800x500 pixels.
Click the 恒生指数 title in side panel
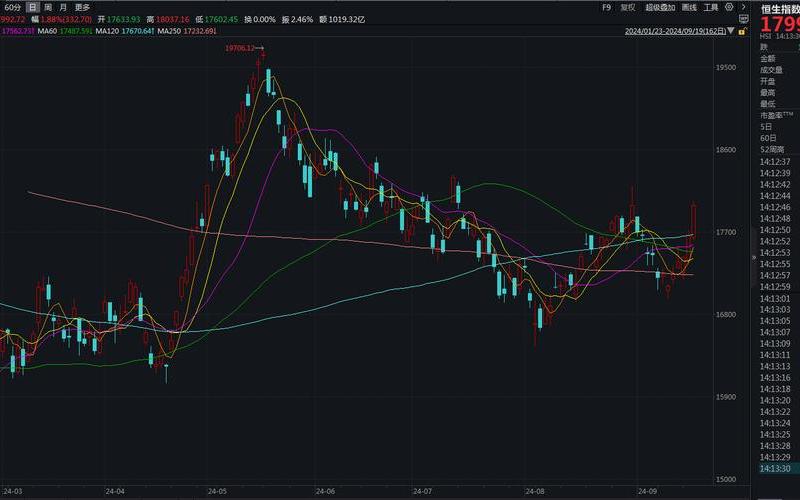pyautogui.click(x=780, y=9)
